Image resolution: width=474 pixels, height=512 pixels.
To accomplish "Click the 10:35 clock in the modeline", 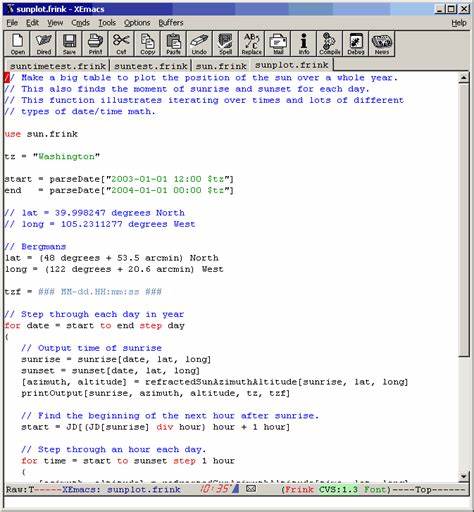I will (214, 489).
